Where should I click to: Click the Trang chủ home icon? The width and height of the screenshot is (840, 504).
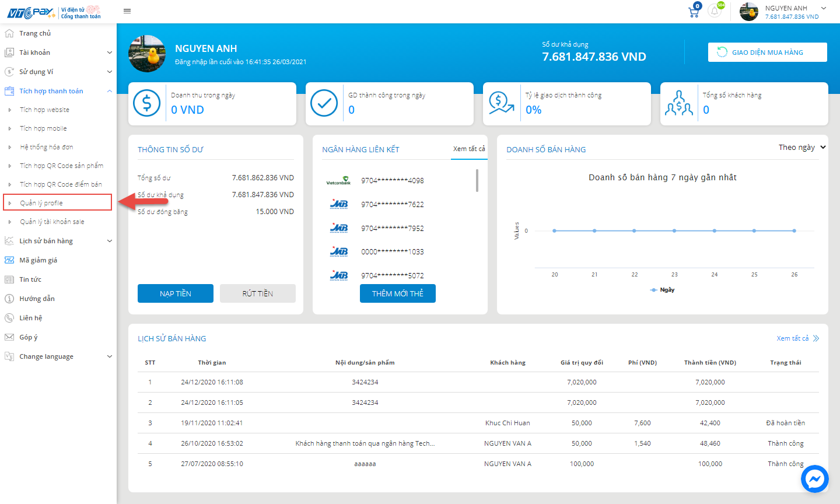click(9, 33)
